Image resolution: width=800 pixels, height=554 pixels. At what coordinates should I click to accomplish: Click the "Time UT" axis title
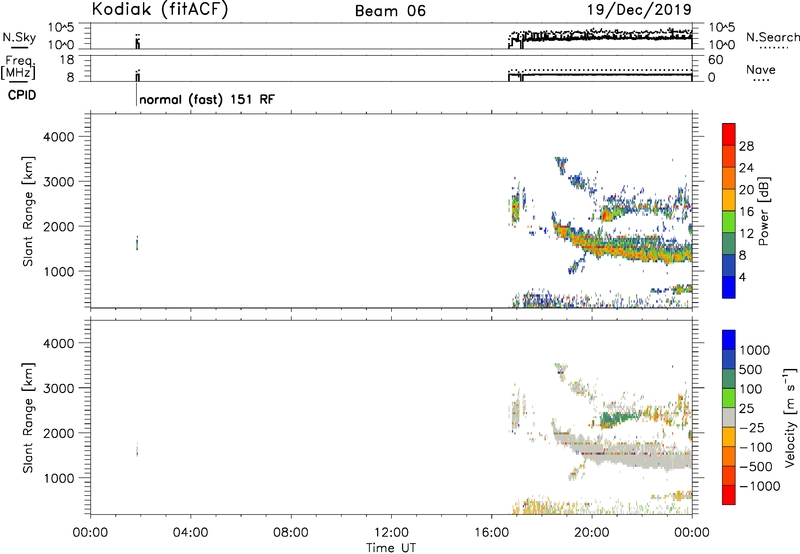click(391, 548)
